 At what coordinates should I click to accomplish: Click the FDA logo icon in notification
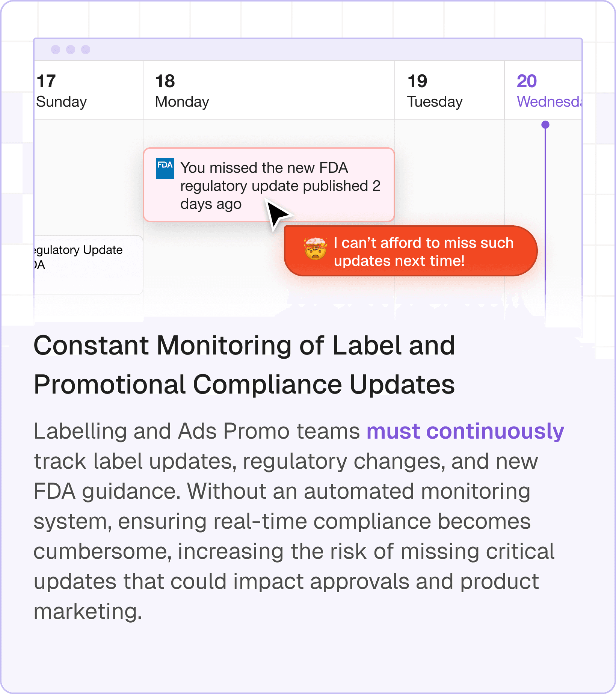165,168
